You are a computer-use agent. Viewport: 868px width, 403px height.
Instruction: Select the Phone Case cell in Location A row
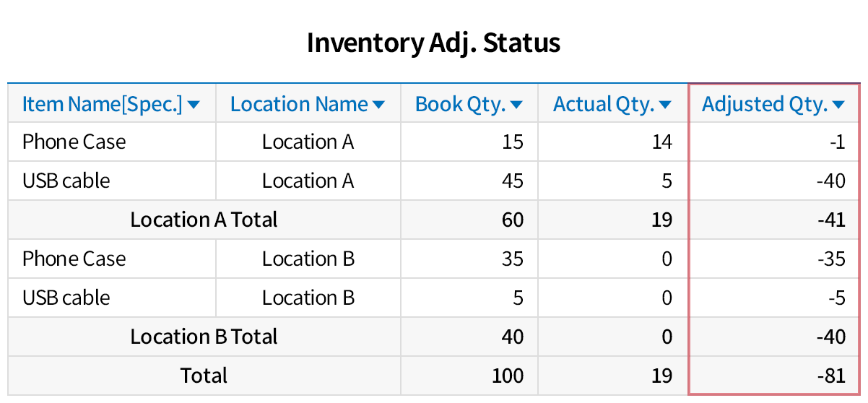click(x=74, y=142)
